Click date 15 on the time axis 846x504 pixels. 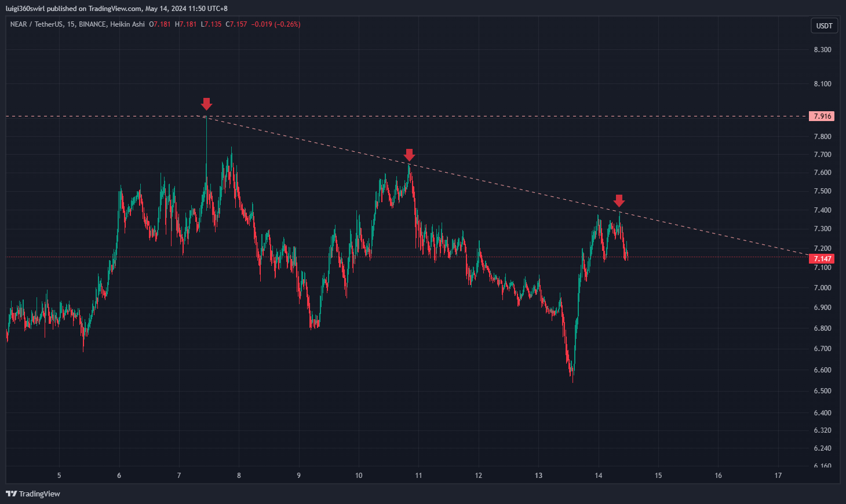(x=658, y=476)
